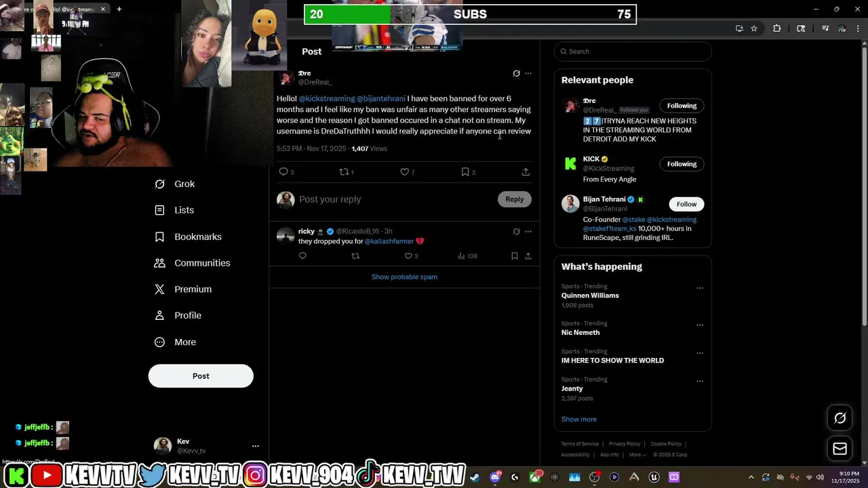The width and height of the screenshot is (868, 488).
Task: Bookmark ricky's comment
Action: [x=514, y=256]
